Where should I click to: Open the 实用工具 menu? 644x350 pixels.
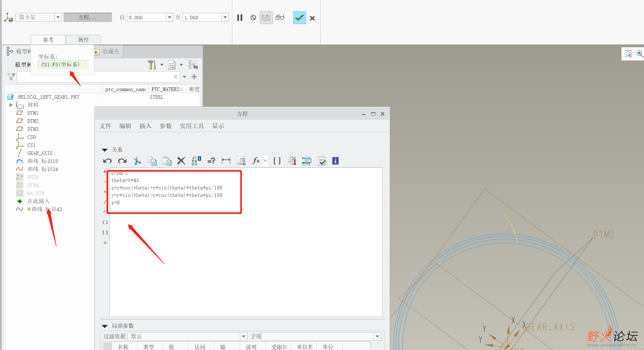[192, 126]
